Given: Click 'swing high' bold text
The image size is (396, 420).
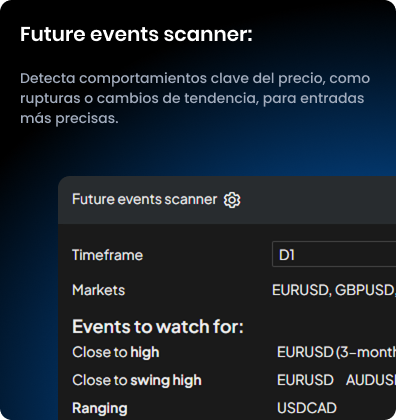Looking at the screenshot, I should point(166,381).
